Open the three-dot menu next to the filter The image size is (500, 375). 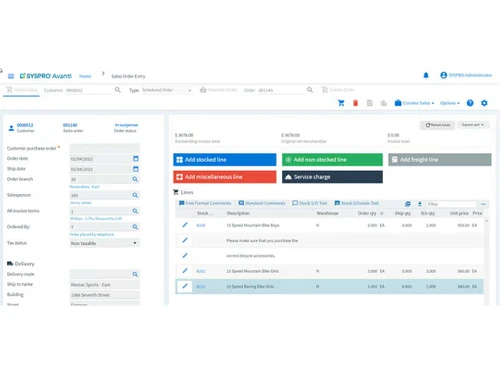coord(483,204)
